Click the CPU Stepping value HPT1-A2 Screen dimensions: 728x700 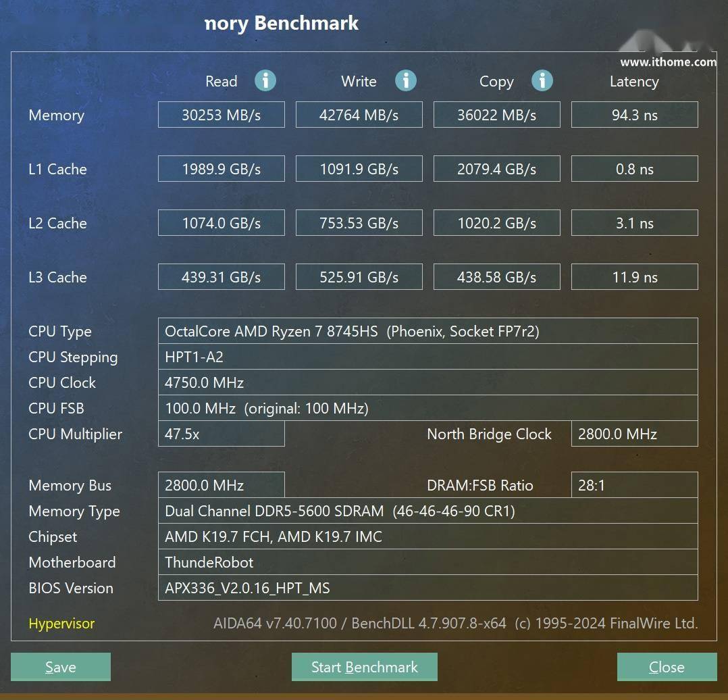pyautogui.click(x=428, y=357)
